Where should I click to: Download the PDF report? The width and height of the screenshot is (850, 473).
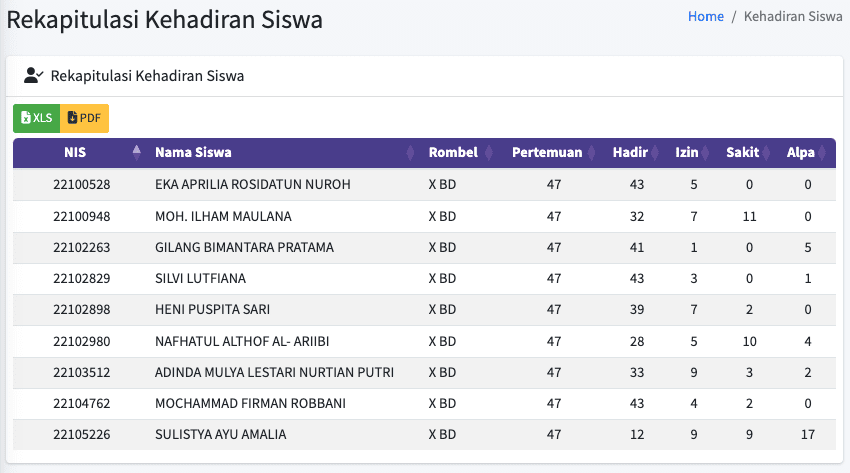[85, 118]
